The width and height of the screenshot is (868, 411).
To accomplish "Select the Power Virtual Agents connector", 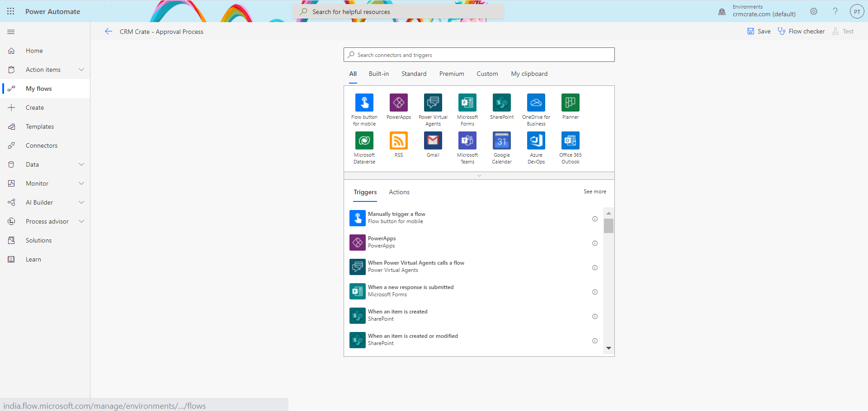I will pyautogui.click(x=433, y=103).
